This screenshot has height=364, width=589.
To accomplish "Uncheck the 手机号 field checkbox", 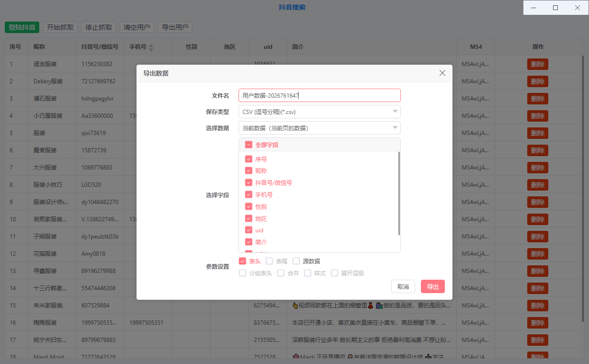I will pyautogui.click(x=249, y=194).
